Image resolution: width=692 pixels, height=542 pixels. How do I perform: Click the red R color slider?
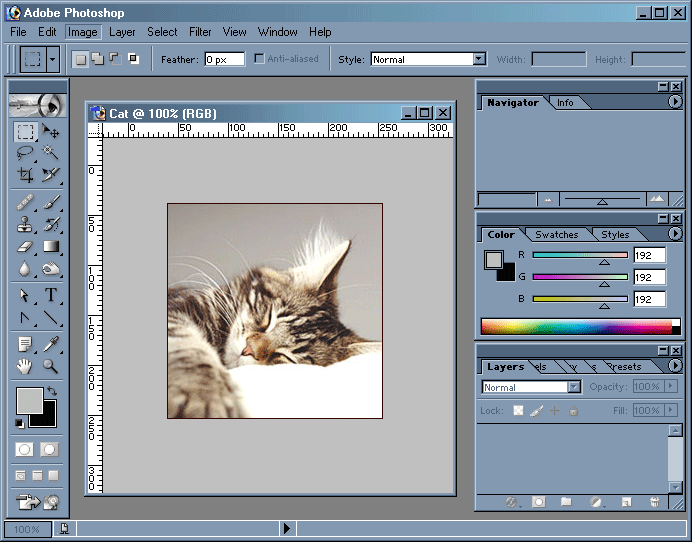[580, 255]
